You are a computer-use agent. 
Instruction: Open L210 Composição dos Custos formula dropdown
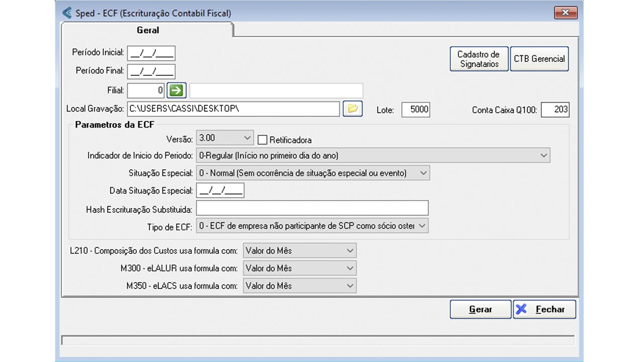click(299, 250)
